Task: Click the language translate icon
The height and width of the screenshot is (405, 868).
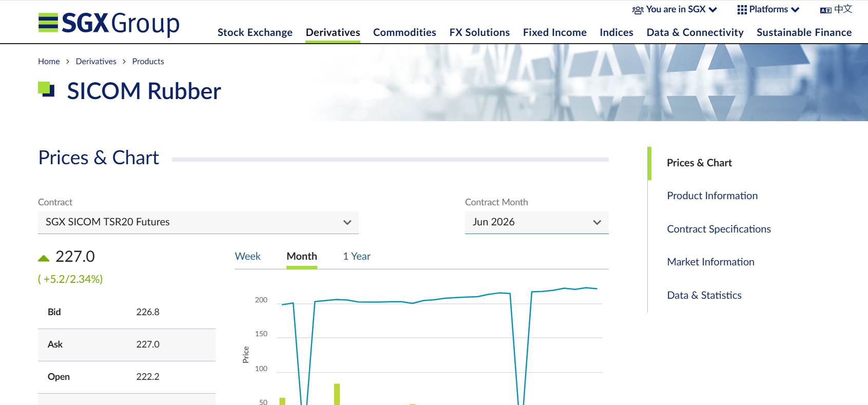Action: point(826,10)
